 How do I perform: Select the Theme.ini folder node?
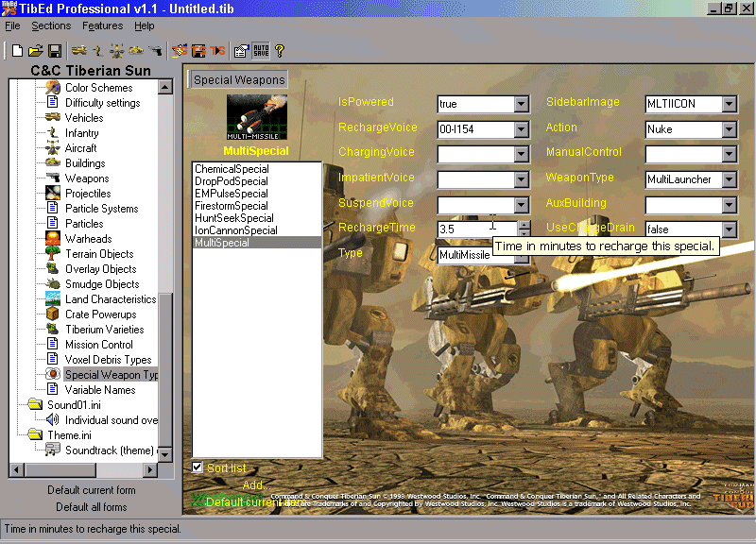(x=69, y=435)
